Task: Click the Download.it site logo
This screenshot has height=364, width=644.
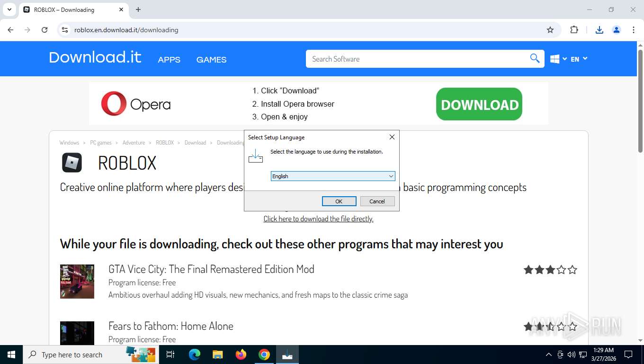Action: coord(95,57)
